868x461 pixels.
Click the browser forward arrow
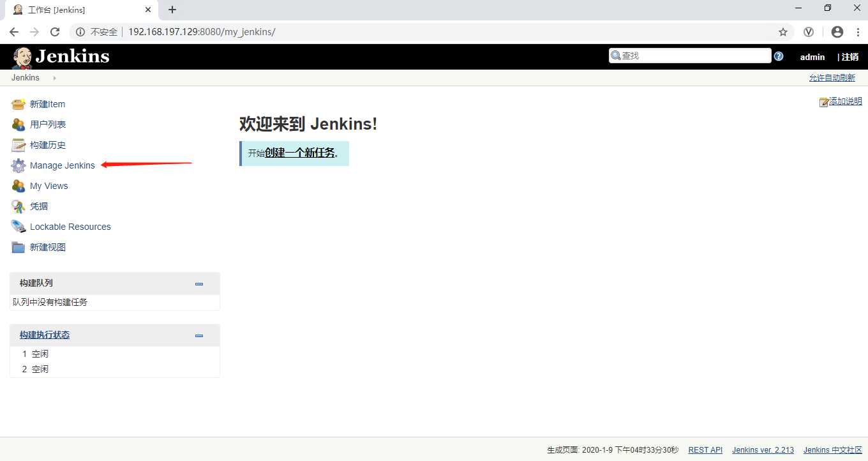[34, 32]
